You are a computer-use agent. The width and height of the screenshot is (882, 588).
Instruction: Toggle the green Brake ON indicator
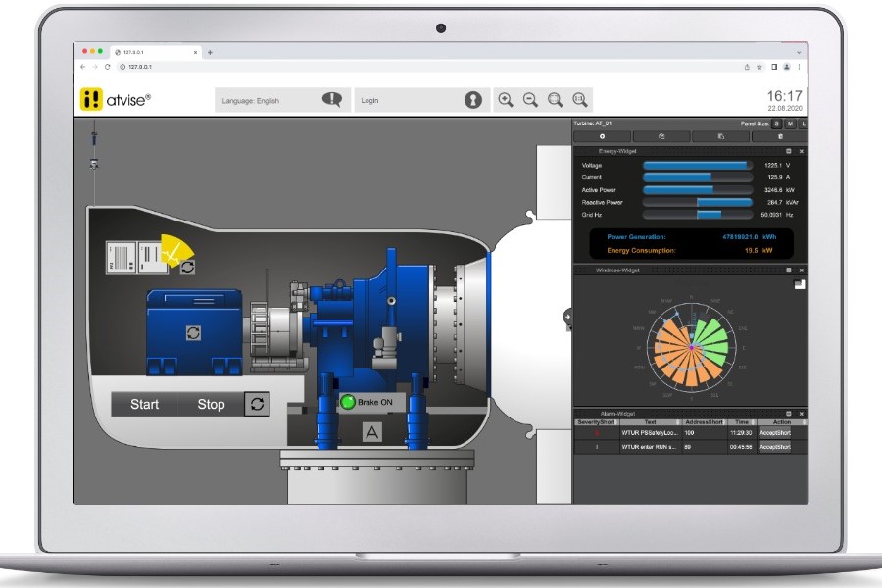(x=347, y=402)
